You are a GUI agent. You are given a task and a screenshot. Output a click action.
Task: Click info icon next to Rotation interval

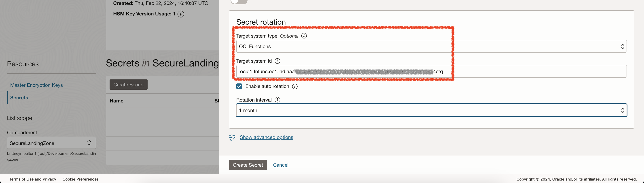pyautogui.click(x=277, y=100)
